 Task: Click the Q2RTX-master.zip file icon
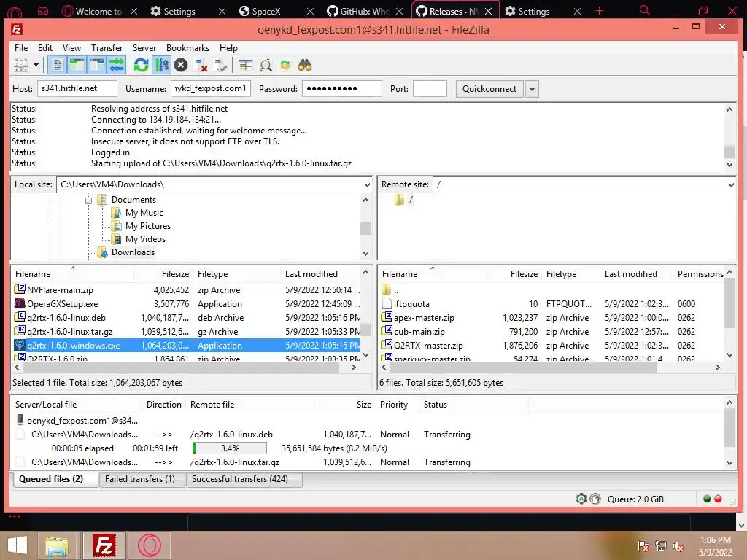pyautogui.click(x=387, y=344)
